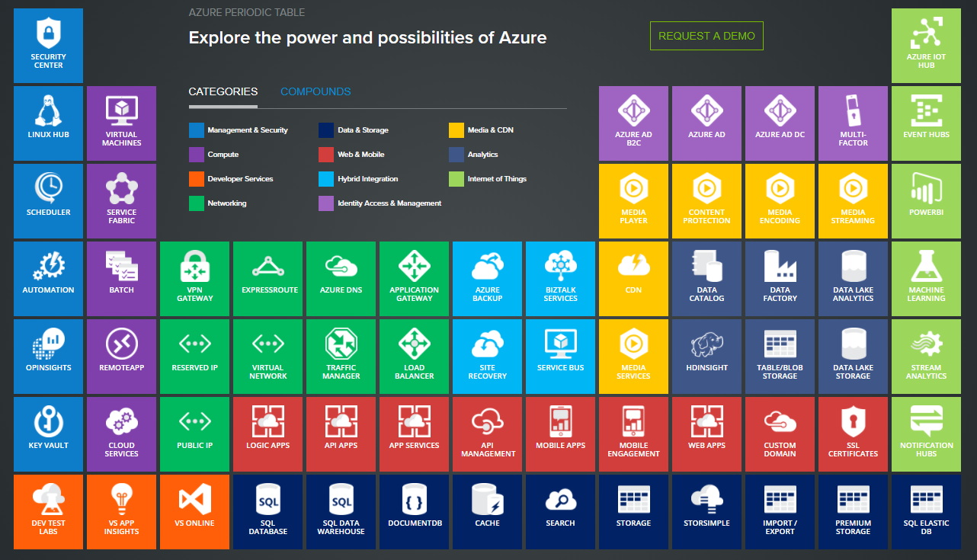
Task: Click the Management & Security blue swatch
Action: pyautogui.click(x=196, y=130)
